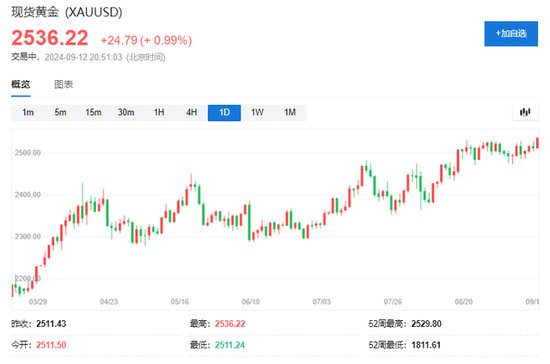This screenshot has width=550, height=364.
Task: Choose the 30m interval
Action: [126, 113]
